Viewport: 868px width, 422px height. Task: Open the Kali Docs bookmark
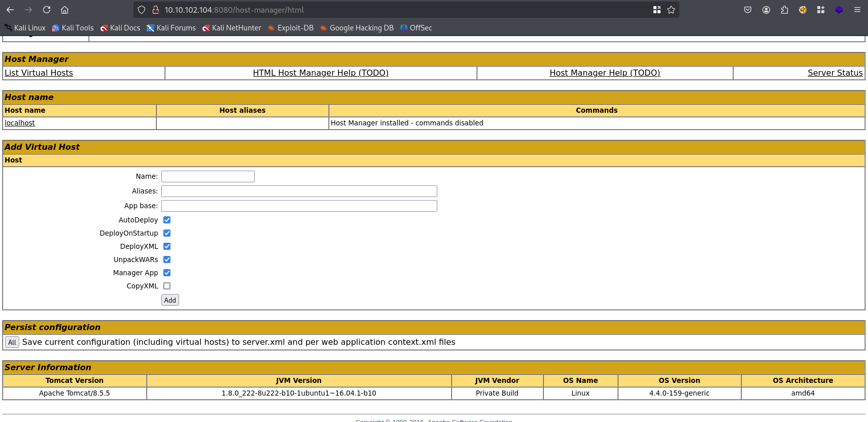120,28
